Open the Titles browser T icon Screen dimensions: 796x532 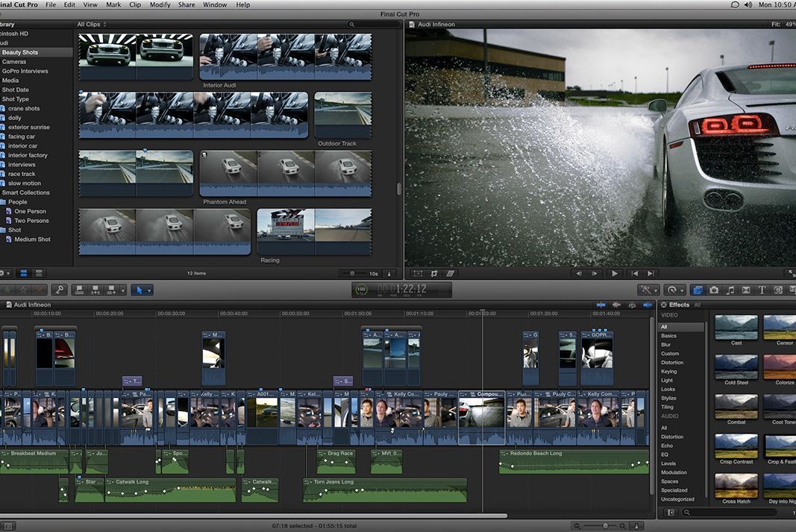click(762, 290)
